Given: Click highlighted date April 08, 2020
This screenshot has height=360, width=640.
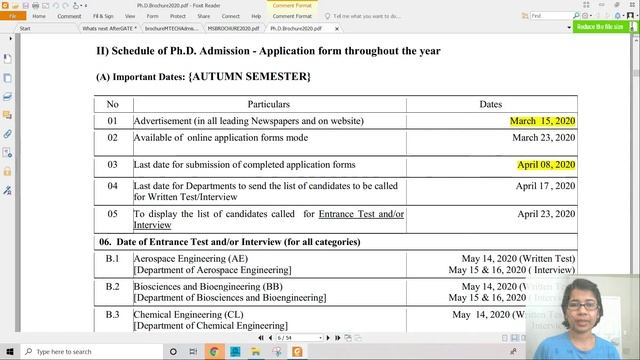Looking at the screenshot, I should coord(546,165).
